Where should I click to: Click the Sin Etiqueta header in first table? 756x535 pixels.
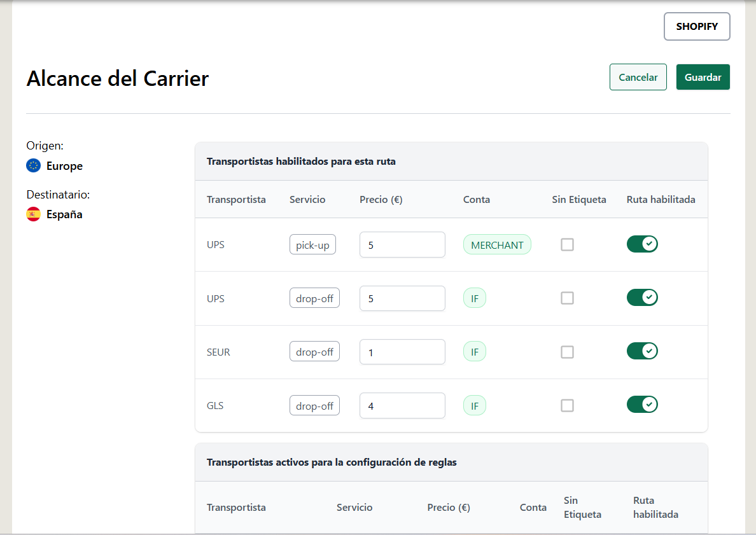578,200
